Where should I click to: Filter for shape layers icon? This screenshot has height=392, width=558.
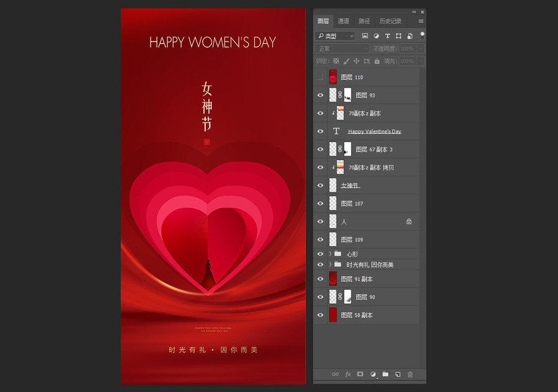click(399, 36)
